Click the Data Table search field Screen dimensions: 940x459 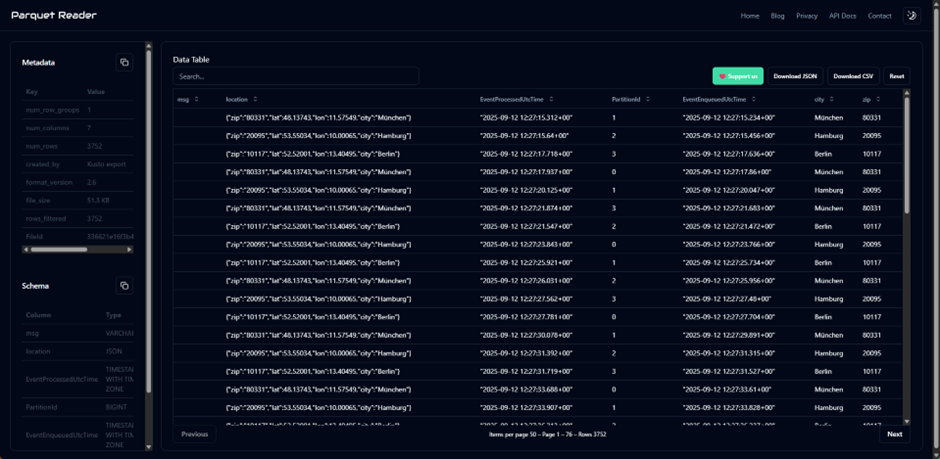pyautogui.click(x=295, y=76)
